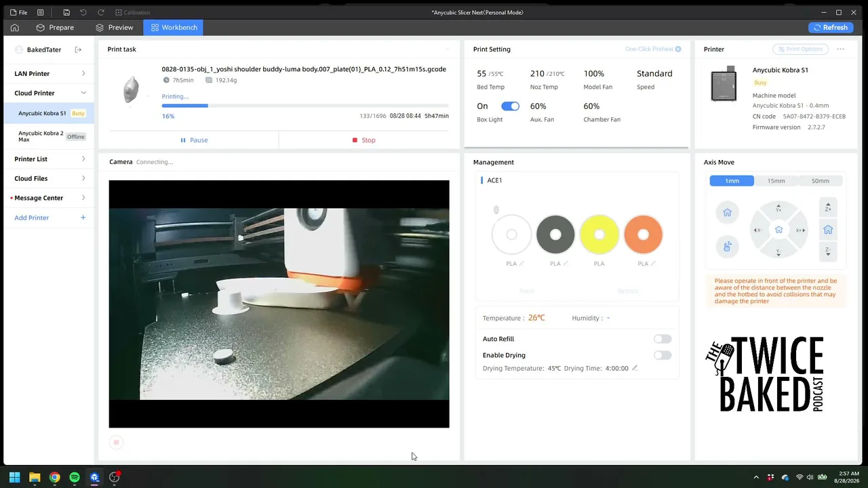Click the Kobra S1 printer image
The height and width of the screenshot is (488, 868).
point(724,83)
